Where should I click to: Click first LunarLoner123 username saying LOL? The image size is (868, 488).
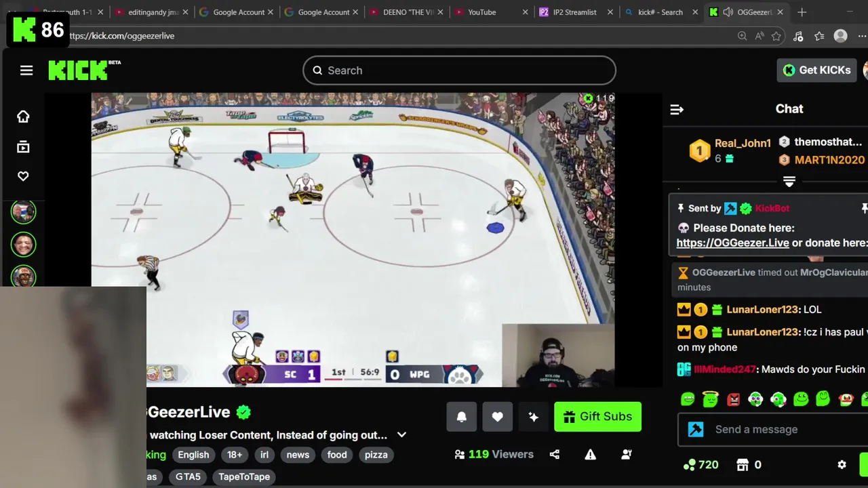point(763,310)
